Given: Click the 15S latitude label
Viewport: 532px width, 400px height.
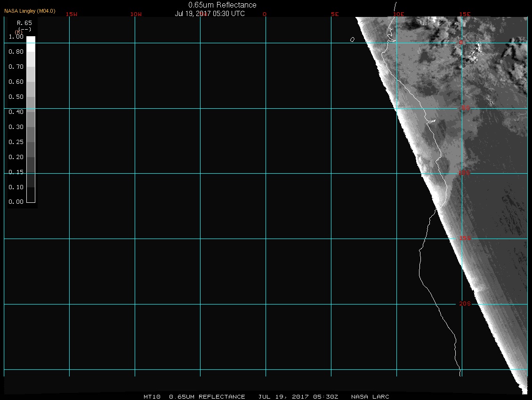Looking at the screenshot, I should 465,238.
